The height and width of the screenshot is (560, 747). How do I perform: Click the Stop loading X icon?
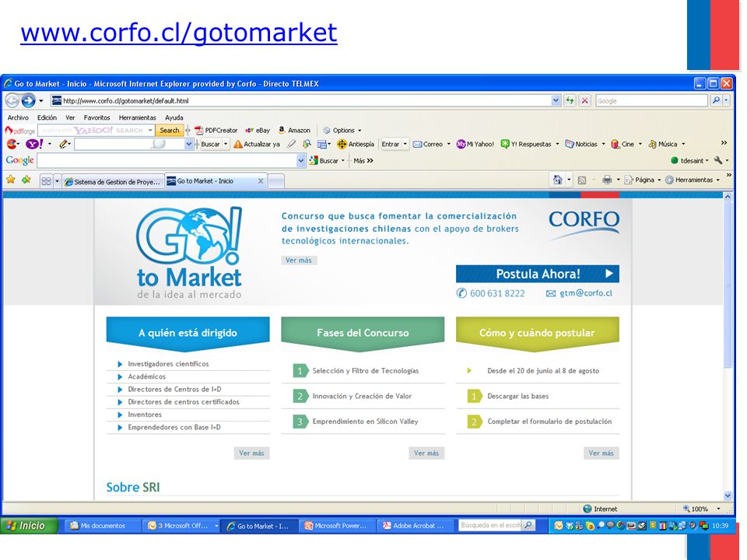[584, 100]
